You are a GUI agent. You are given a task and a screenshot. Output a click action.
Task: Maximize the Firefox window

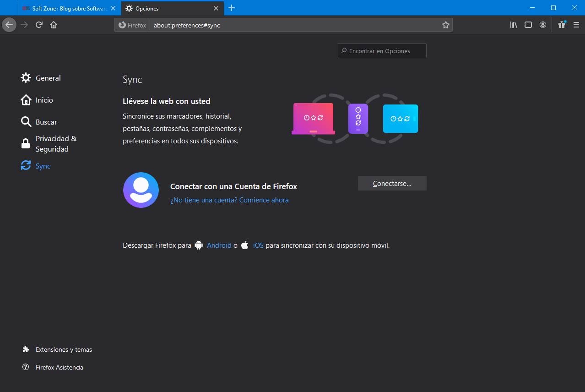pos(553,8)
